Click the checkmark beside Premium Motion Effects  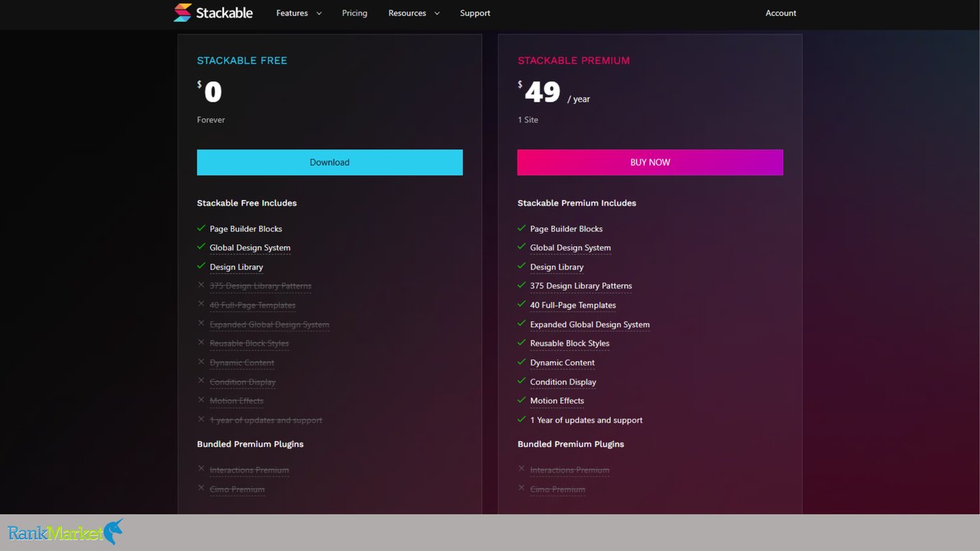522,400
